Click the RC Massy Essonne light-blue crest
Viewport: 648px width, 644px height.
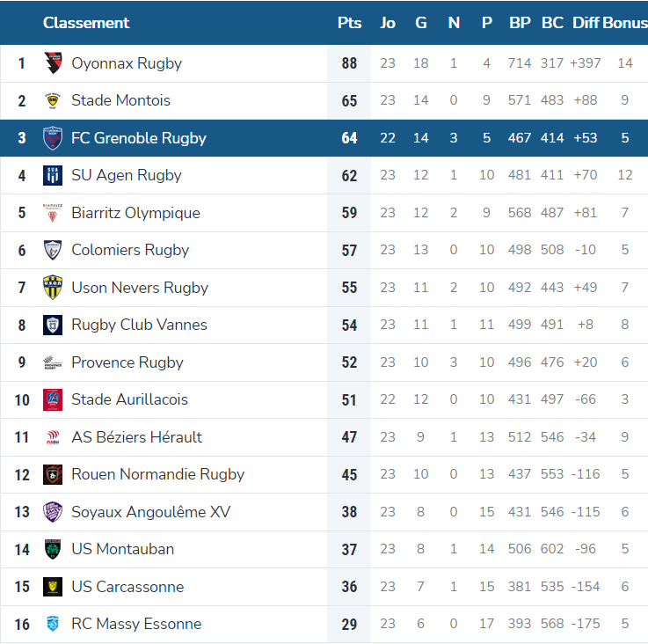tap(53, 624)
